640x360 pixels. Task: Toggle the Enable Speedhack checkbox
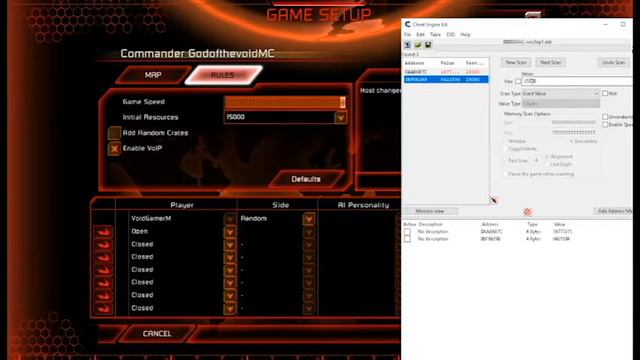(x=605, y=124)
